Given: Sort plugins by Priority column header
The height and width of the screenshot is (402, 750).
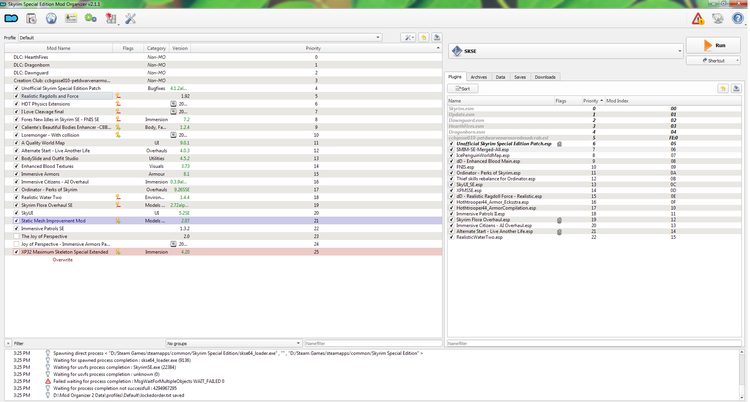Looking at the screenshot, I should pyautogui.click(x=593, y=101).
